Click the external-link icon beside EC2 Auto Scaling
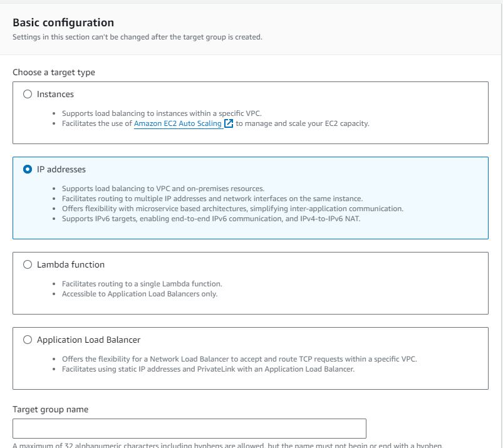Screen dimensions: 503x448 click(229, 123)
